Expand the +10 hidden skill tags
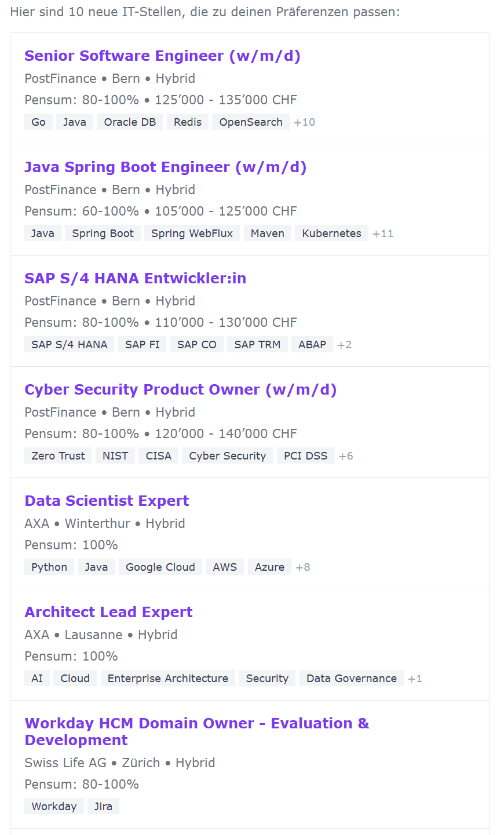 coord(304,122)
